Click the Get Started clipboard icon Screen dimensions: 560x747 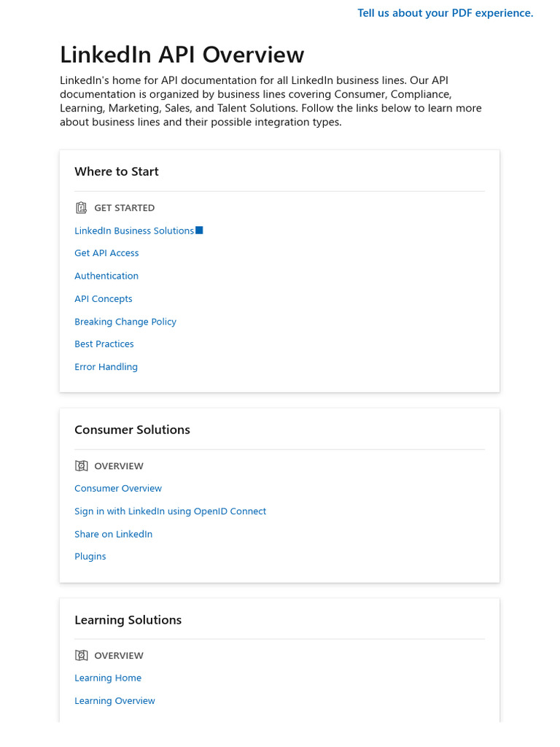point(81,208)
